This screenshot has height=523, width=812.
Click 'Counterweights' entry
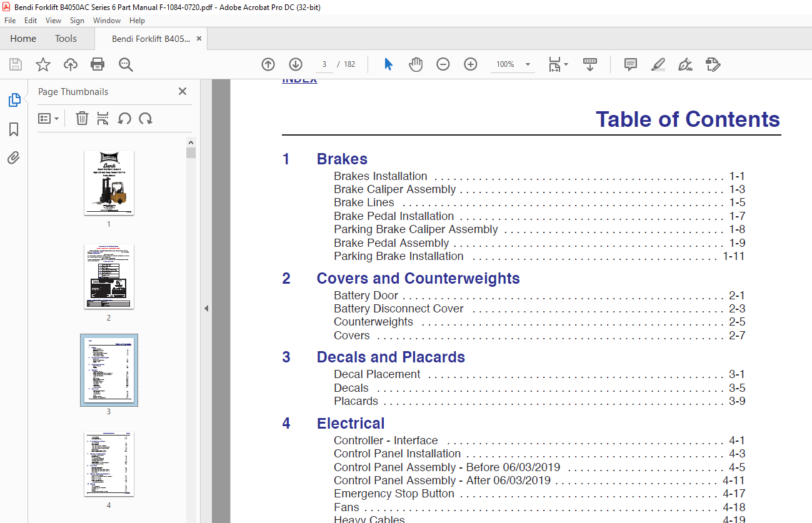coord(373,322)
